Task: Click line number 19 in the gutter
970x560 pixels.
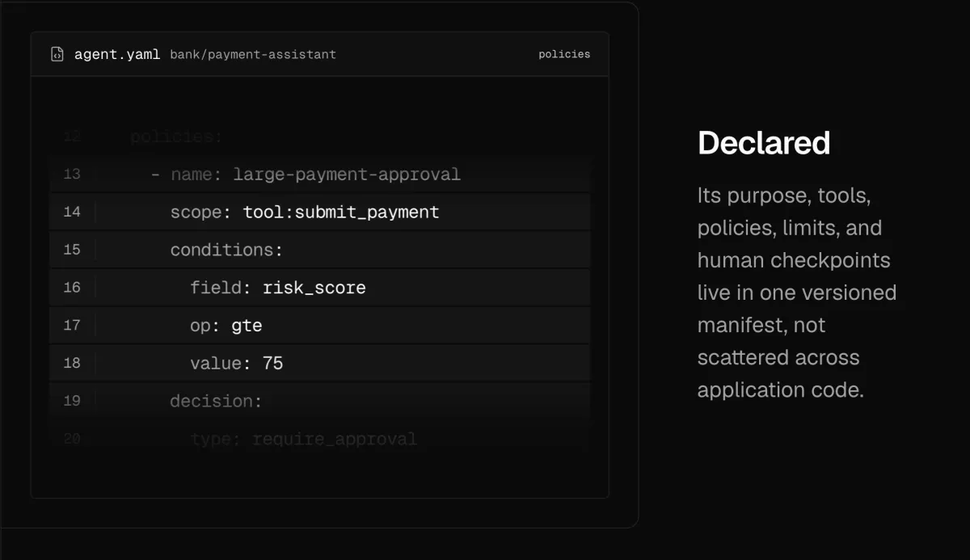Action: 72,401
